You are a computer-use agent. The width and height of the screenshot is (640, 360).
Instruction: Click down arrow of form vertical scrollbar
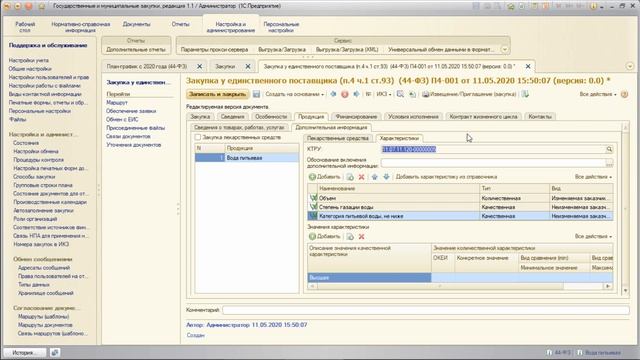coord(625,291)
